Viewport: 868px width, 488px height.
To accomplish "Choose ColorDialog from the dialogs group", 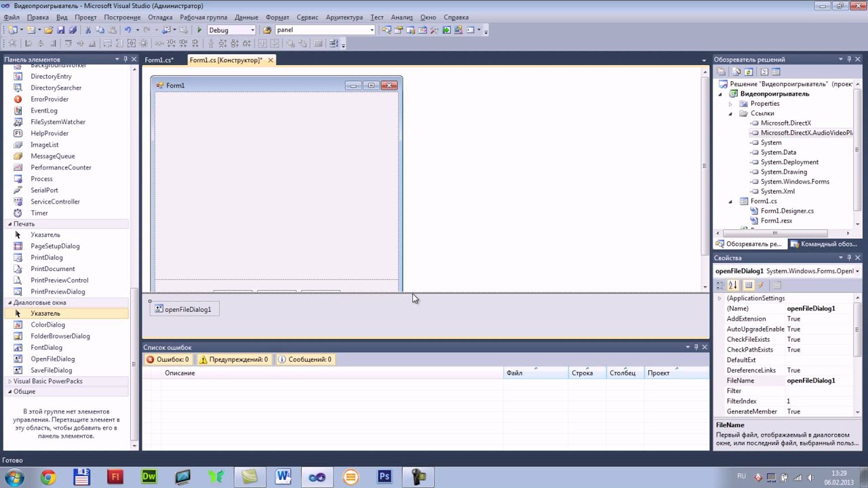I will point(47,325).
